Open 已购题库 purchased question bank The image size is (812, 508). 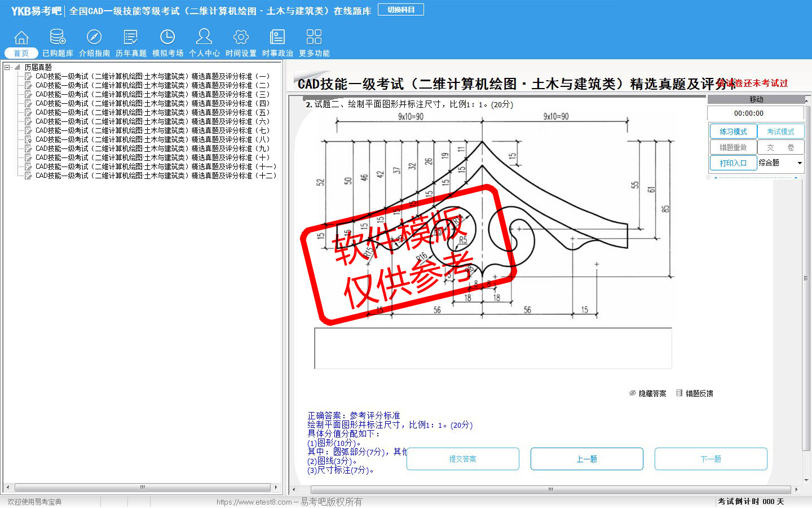tap(58, 38)
